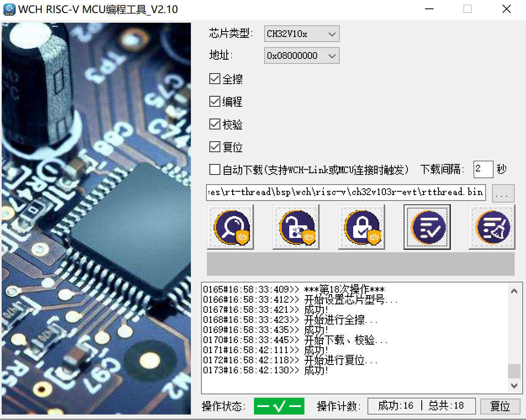This screenshot has width=526, height=420.
Task: Open the CH32V10x chip type dropdown
Action: (301, 34)
